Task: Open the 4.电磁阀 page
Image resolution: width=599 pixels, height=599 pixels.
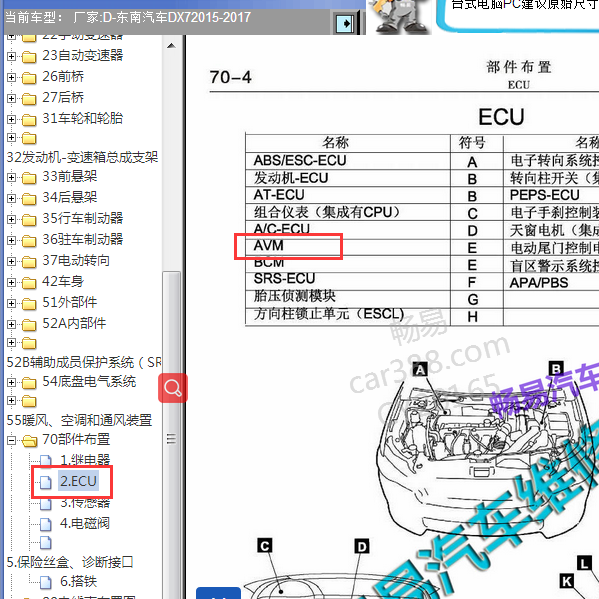Action: (x=84, y=523)
